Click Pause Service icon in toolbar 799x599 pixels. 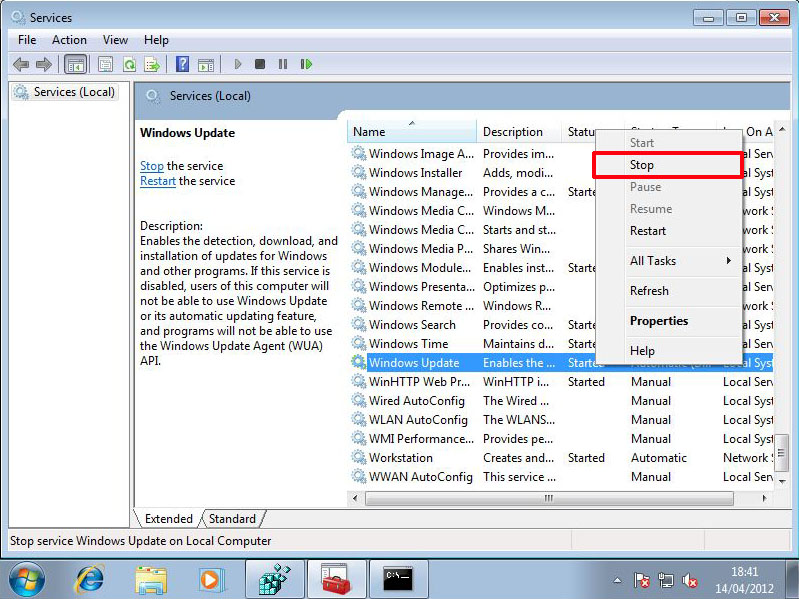(x=283, y=64)
